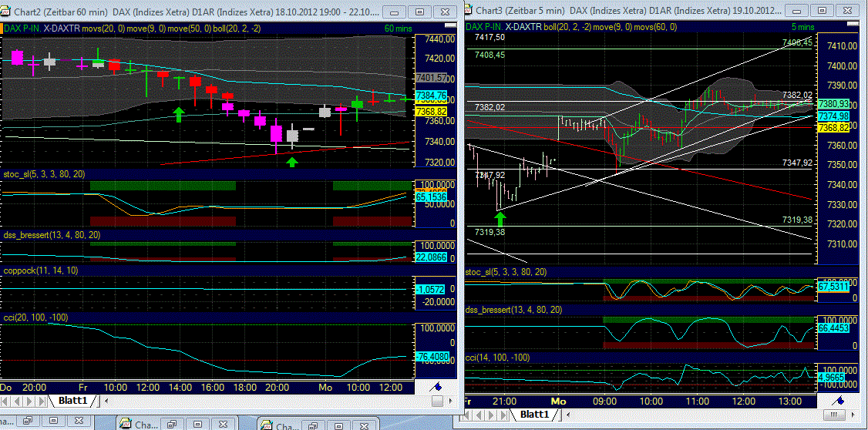Screen dimensions: 868x430
Task: Click the 22,0866 dss_bressert value in Chart2
Action: point(430,257)
